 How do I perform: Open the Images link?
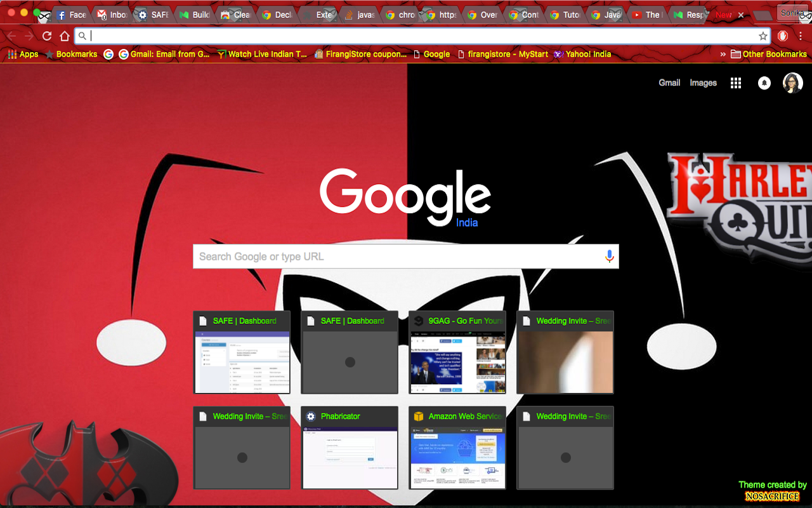point(703,83)
